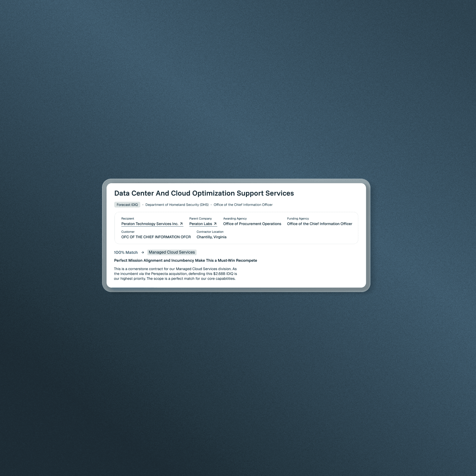Click the Awarding Agency field label
The width and height of the screenshot is (476, 476).
(x=235, y=218)
